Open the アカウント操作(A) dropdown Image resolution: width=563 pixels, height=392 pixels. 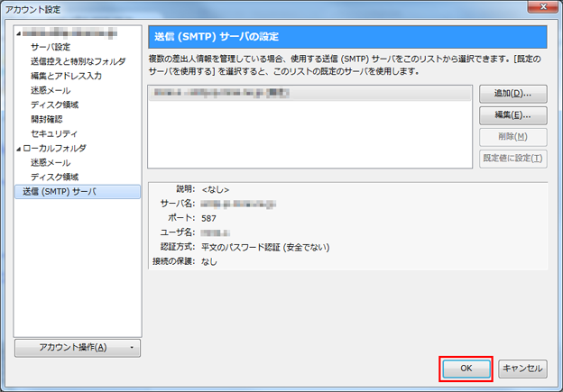tap(78, 348)
